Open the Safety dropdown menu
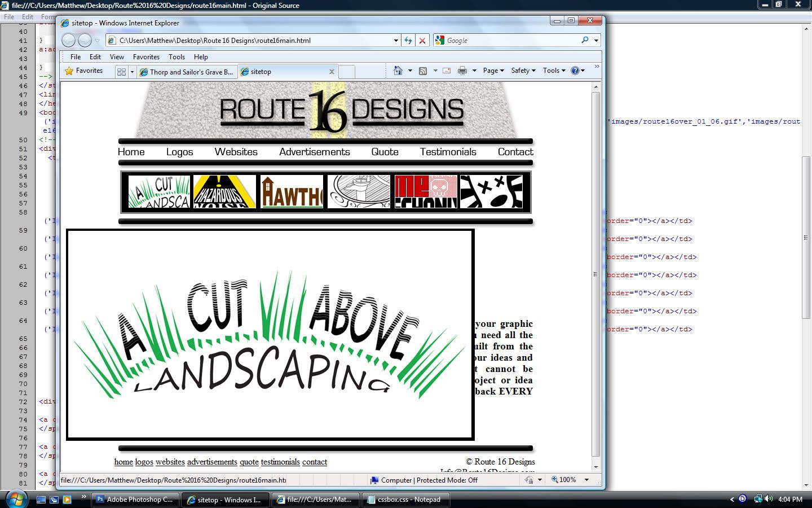The image size is (812, 508). click(523, 71)
